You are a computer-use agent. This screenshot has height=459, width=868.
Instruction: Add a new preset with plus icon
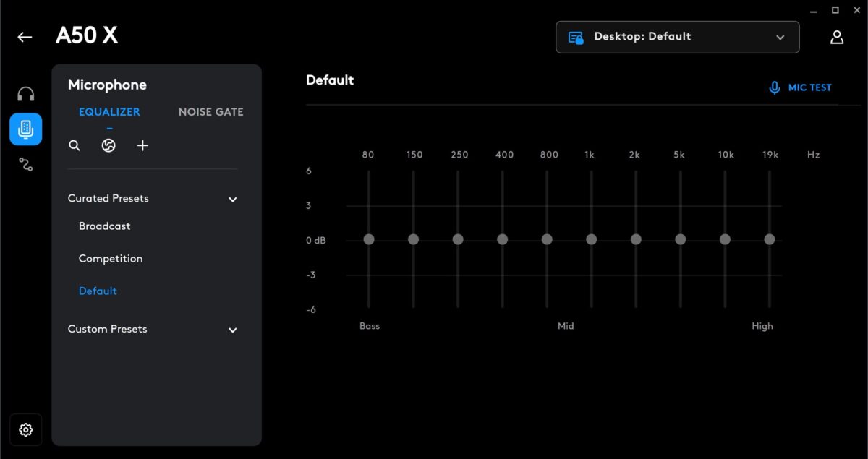click(142, 146)
